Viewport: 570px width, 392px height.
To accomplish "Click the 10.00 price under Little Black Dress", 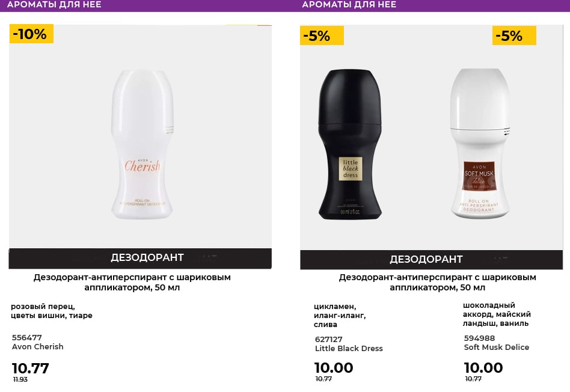I will pyautogui.click(x=334, y=368).
